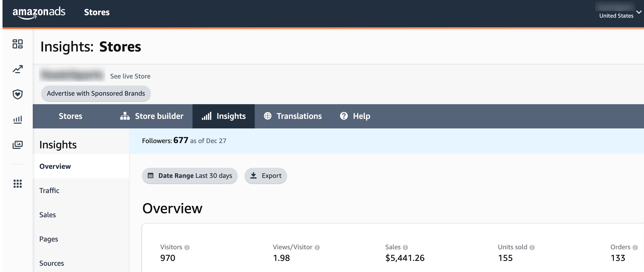644x272 pixels.
Task: Click the Visitors value 970
Action: coord(168,258)
